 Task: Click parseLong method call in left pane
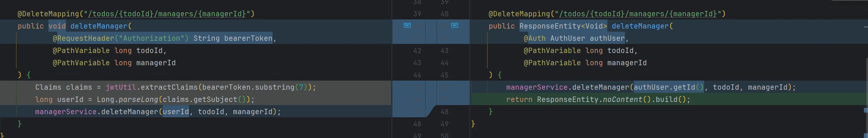(x=138, y=100)
